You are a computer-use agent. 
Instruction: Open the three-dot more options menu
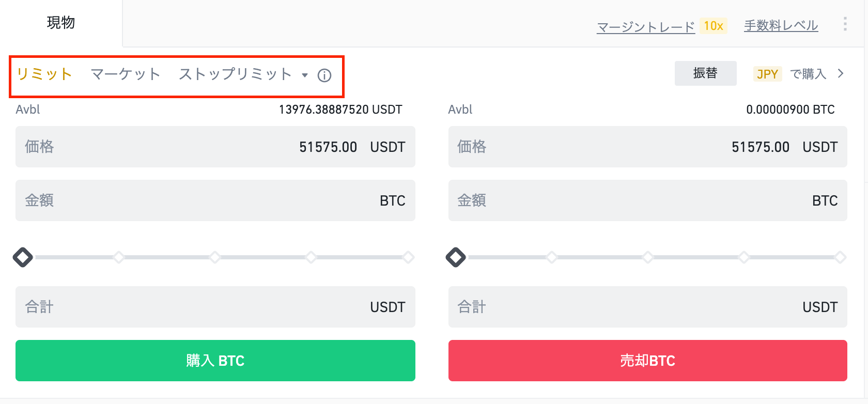pos(845,24)
